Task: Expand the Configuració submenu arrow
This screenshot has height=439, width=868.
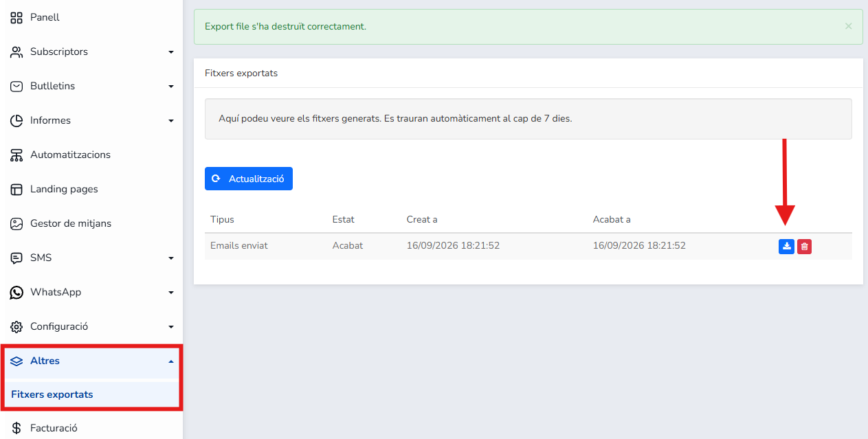Action: pyautogui.click(x=171, y=327)
